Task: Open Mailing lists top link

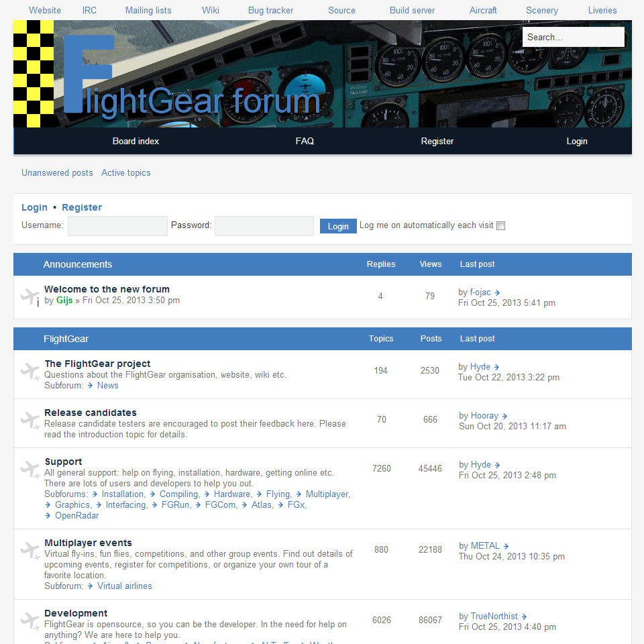Action: click(148, 10)
